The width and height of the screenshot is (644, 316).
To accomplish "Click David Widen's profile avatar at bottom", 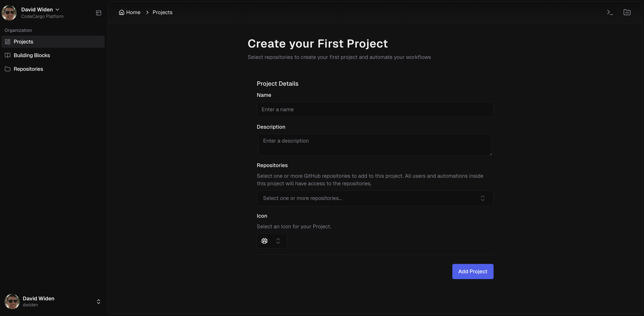I will click(x=12, y=301).
